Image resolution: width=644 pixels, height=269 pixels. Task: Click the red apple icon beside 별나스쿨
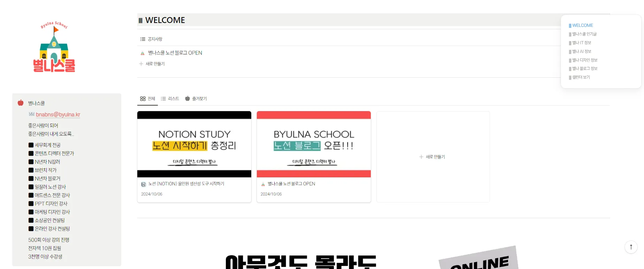point(21,103)
